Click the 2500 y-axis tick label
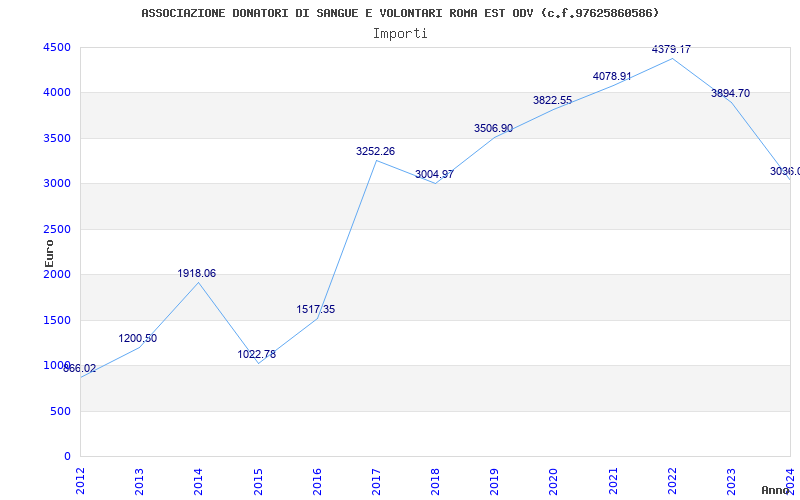Viewport: 800px width, 500px height. point(57,229)
